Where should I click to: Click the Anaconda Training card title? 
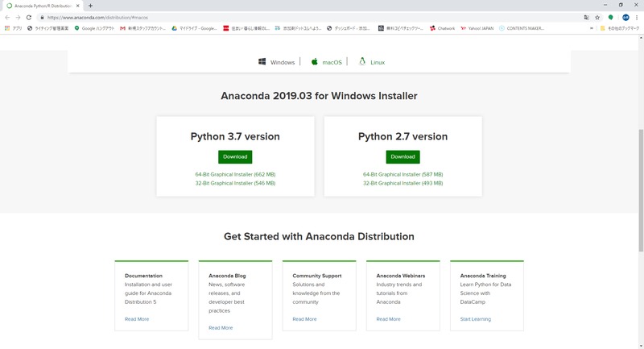click(x=483, y=276)
